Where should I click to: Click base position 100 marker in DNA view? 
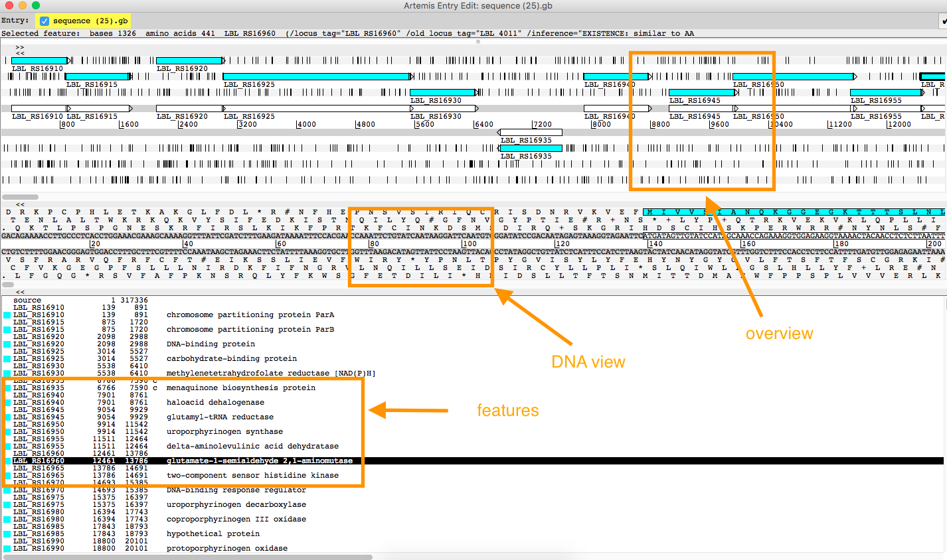pos(470,244)
